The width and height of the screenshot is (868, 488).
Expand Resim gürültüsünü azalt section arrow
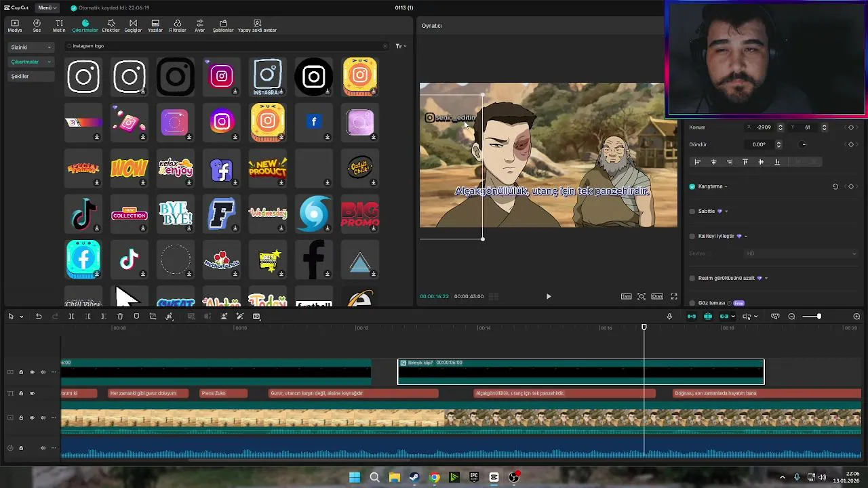[x=766, y=278]
